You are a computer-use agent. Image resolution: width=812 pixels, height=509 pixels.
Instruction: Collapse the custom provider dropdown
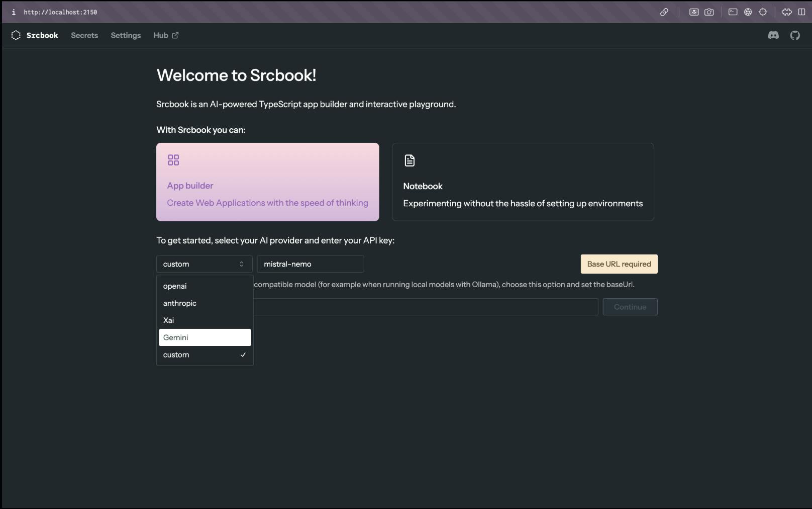pos(205,264)
